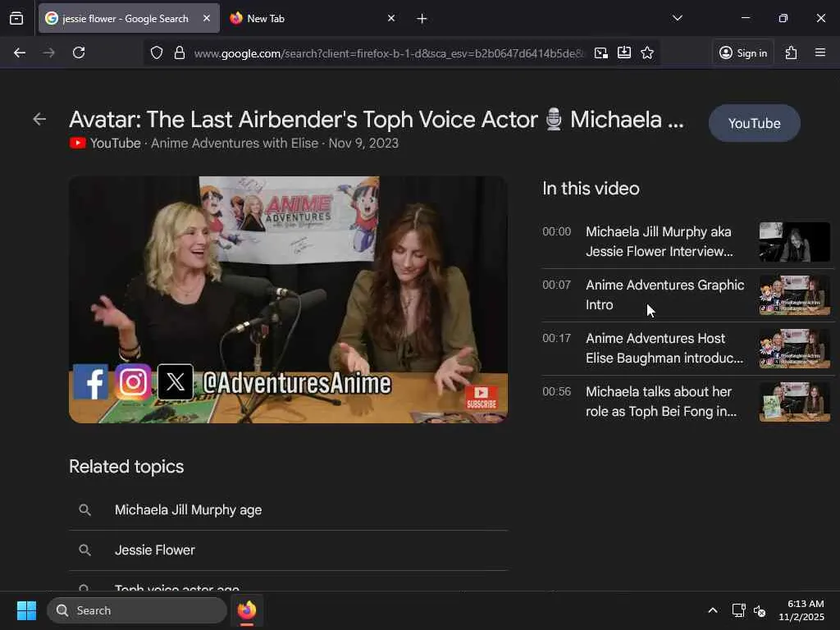Screen dimensions: 840x630
Task: Open the Avatar Toph Voice Actor video title
Action: (x=377, y=120)
